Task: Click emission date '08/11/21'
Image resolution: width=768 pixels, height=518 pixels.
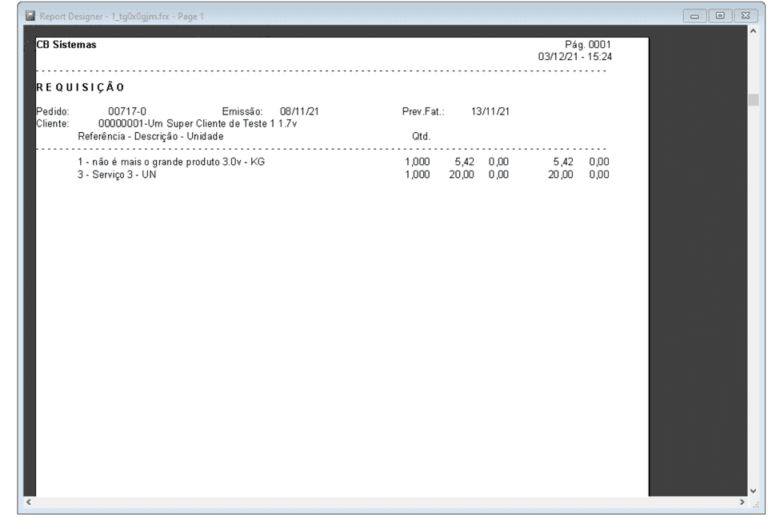Action: point(299,112)
